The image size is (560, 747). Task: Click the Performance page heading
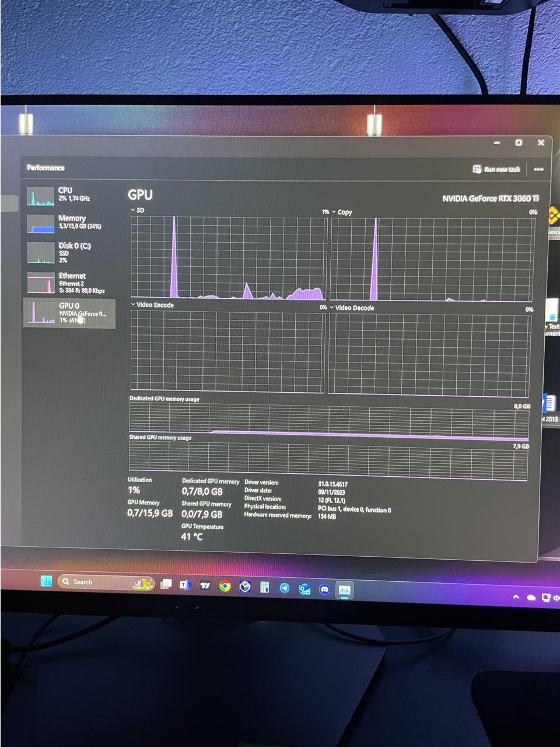click(x=45, y=167)
